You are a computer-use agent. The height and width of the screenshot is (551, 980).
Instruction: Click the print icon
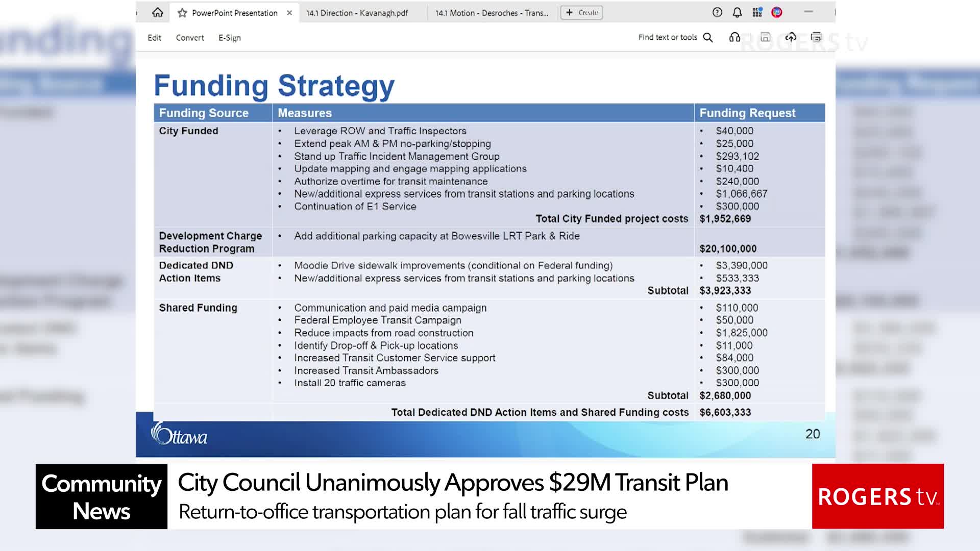tap(816, 37)
